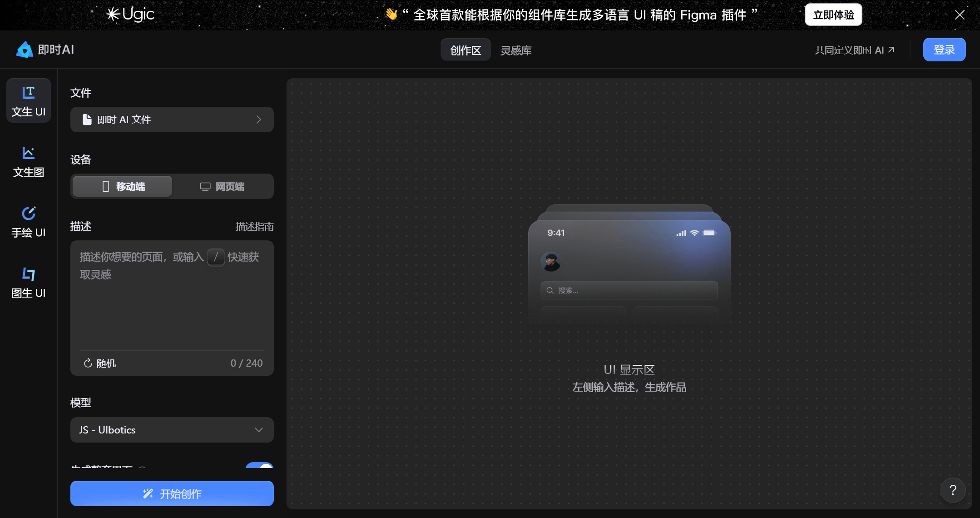
Task: Open the 描述指南 guide link
Action: click(x=254, y=226)
